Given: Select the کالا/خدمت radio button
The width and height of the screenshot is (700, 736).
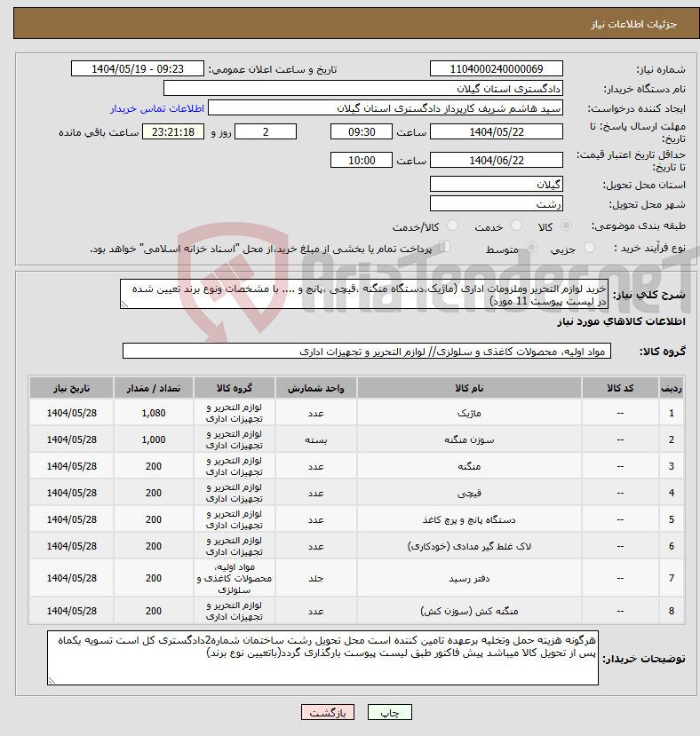Looking at the screenshot, I should pos(452,226).
